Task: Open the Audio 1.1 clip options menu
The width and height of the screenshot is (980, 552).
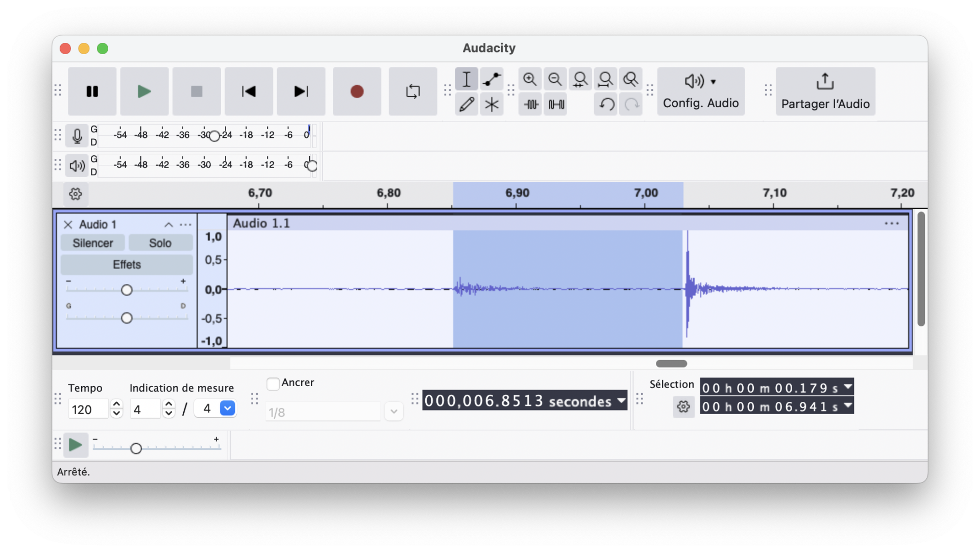Action: point(892,223)
